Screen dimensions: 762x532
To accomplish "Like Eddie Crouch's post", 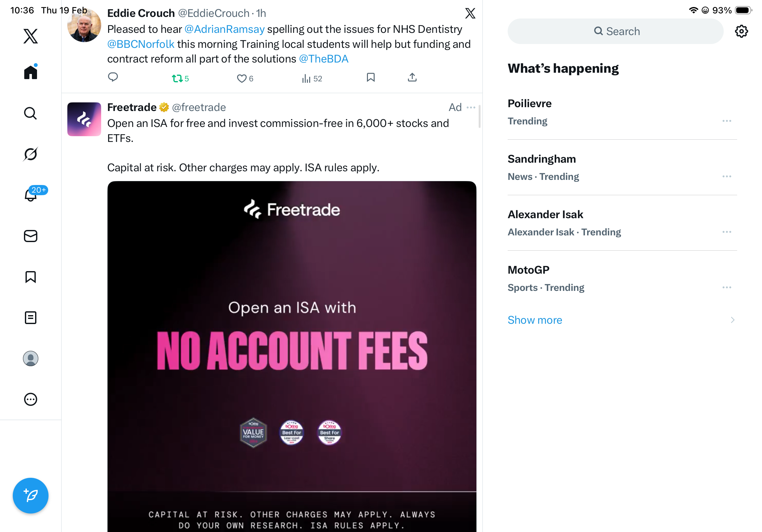I will (x=242, y=78).
